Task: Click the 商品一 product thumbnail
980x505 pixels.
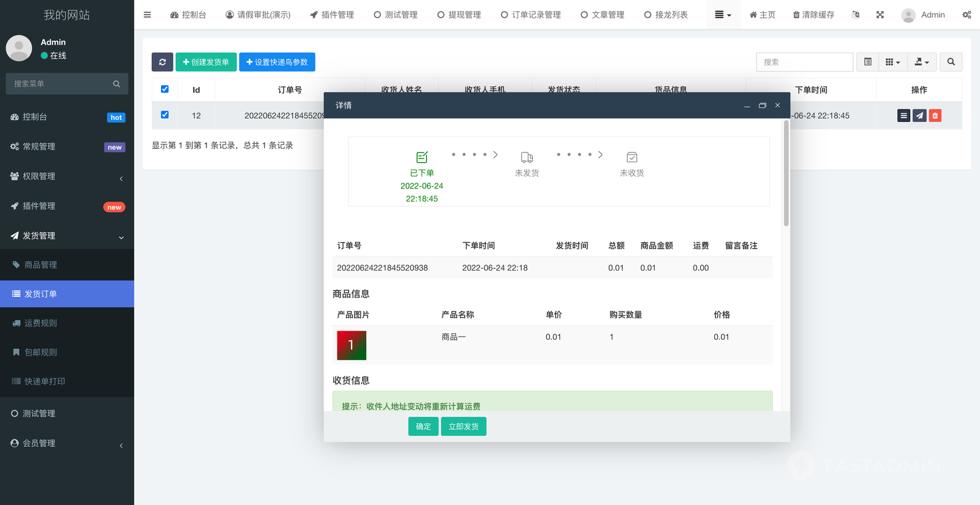Action: tap(352, 345)
